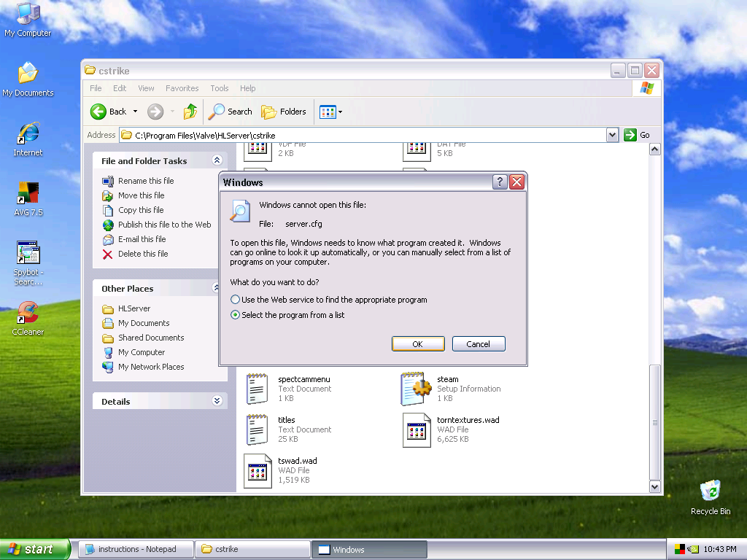Toggle the Folders pane
The width and height of the screenshot is (747, 560).
point(284,112)
